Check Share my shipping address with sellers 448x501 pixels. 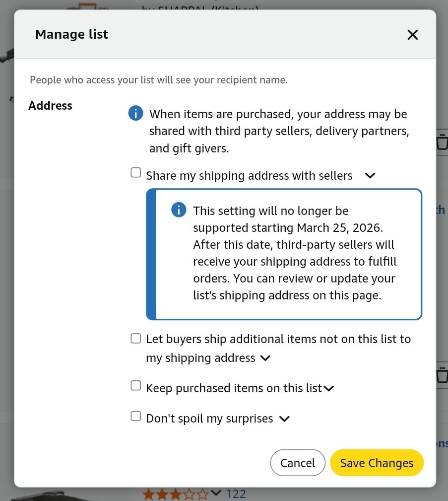click(x=136, y=172)
